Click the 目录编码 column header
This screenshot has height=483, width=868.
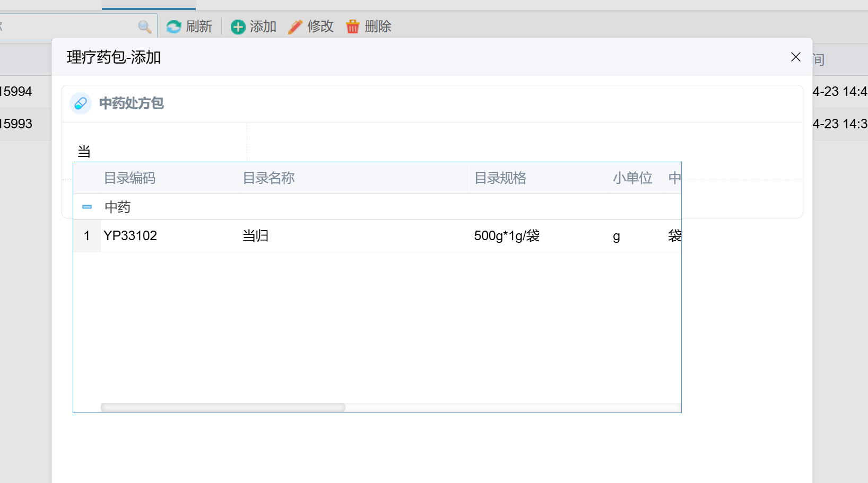[129, 178]
